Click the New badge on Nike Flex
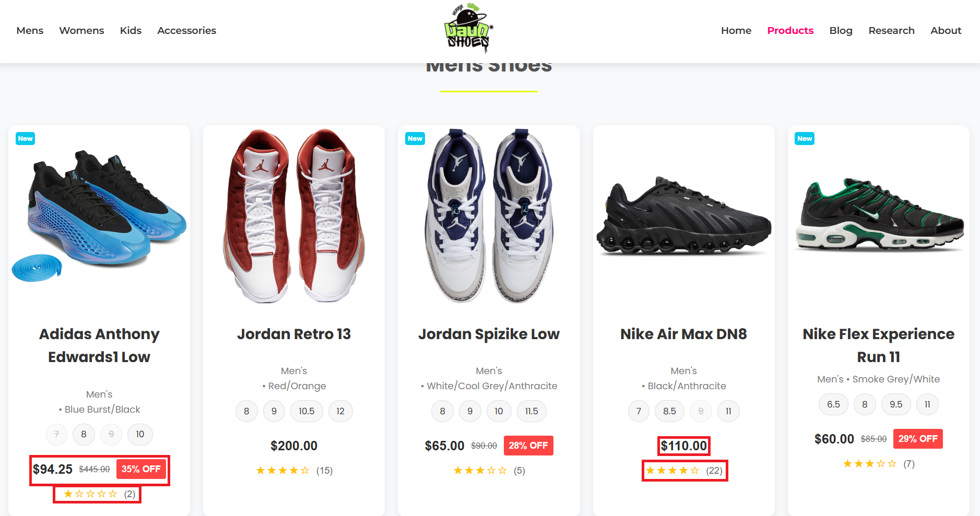Viewport: 980px width, 516px height. pyautogui.click(x=805, y=138)
